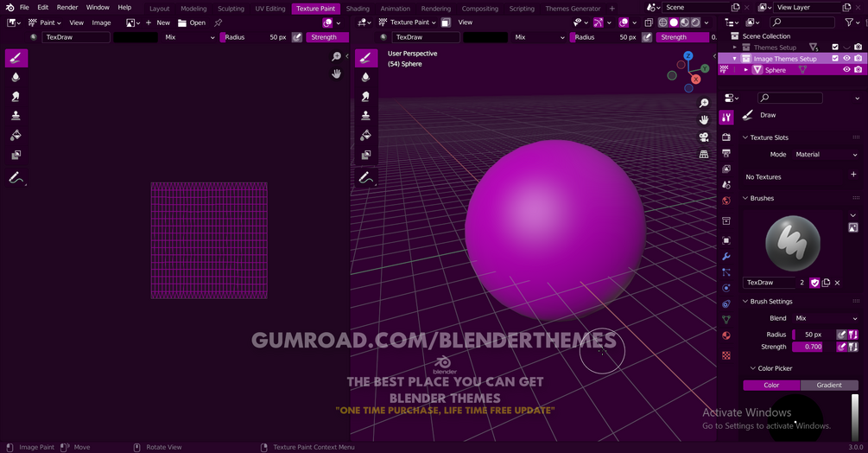
Task: Open the Texture Slots Mode Material dropdown
Action: [826, 155]
